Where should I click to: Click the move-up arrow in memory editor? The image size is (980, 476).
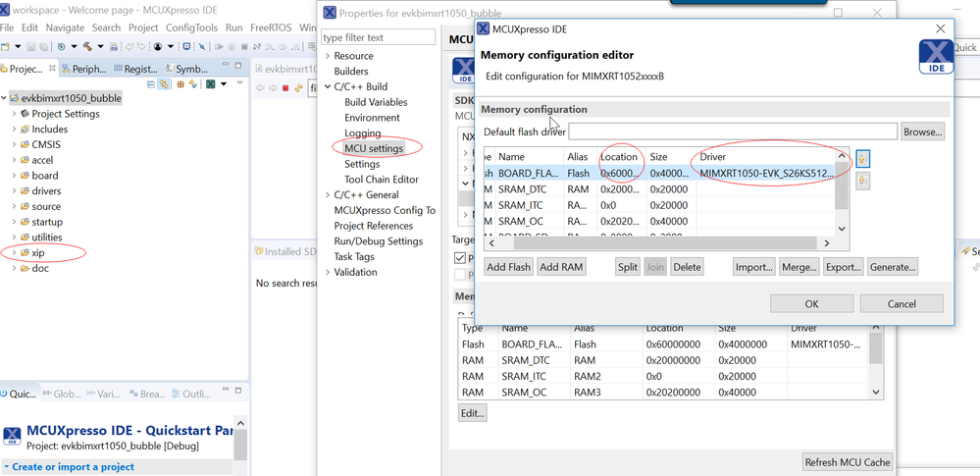[862, 160]
